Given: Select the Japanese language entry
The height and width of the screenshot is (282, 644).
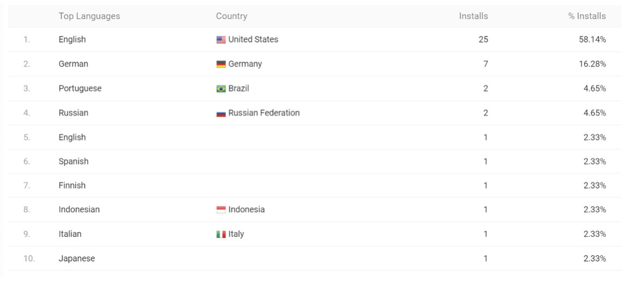Looking at the screenshot, I should [76, 259].
